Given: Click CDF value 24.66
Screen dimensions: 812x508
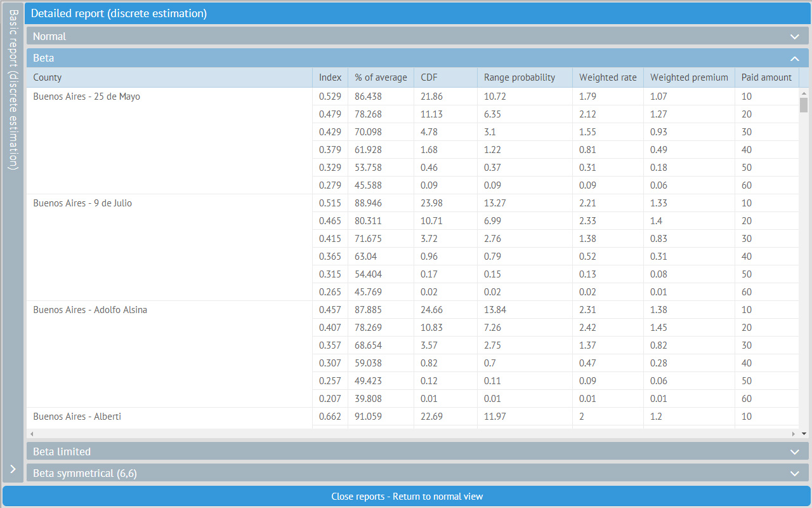Looking at the screenshot, I should tap(432, 310).
